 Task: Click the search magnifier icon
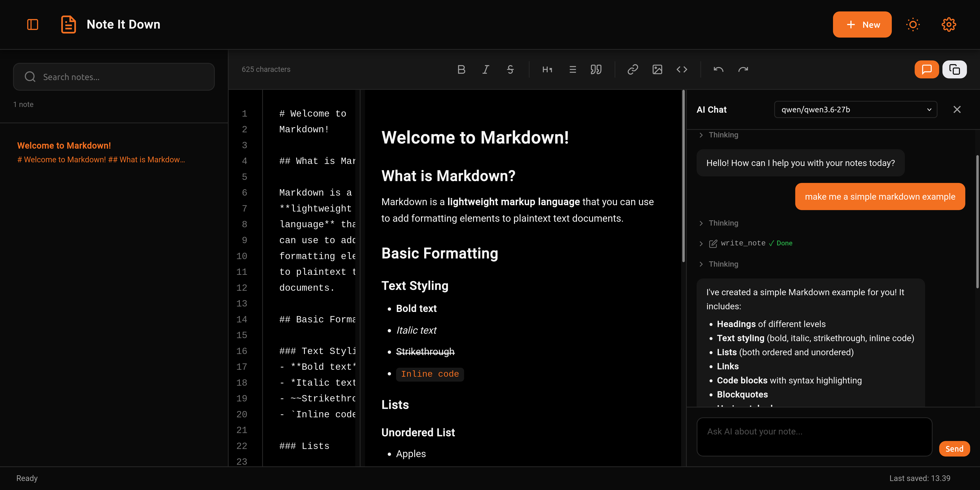[x=30, y=77]
